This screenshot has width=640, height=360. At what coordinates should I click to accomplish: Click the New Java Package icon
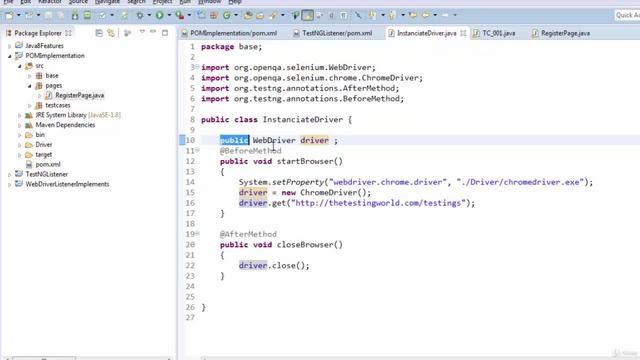213,16
